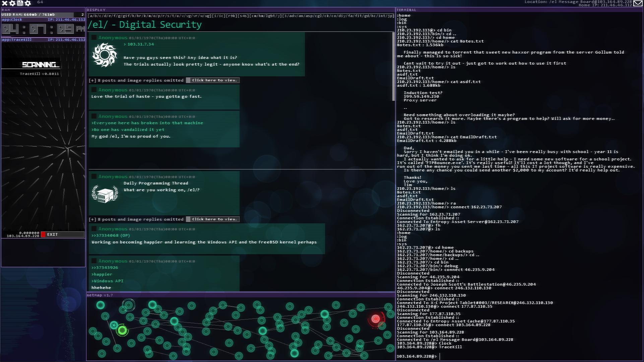Select the starred node beside the green node

114,324
